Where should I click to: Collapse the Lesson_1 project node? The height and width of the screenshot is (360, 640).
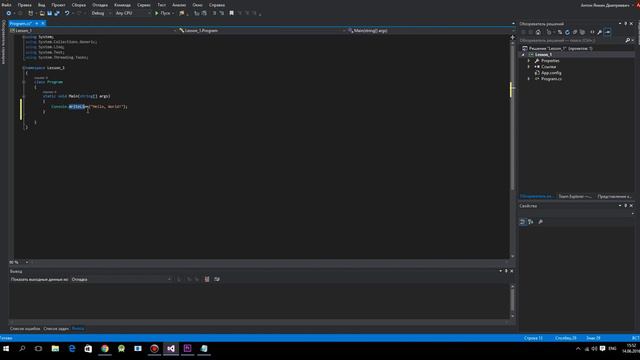pyautogui.click(x=523, y=55)
